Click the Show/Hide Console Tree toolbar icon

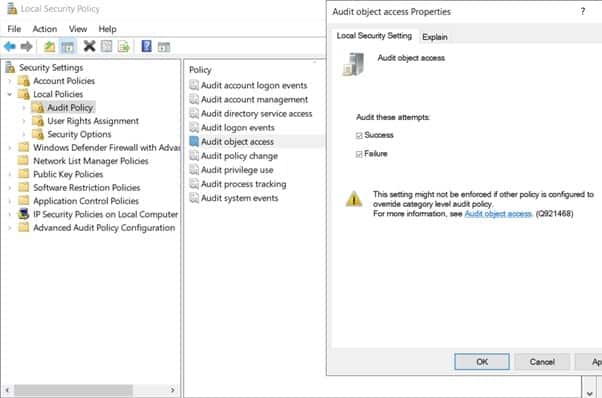click(68, 47)
